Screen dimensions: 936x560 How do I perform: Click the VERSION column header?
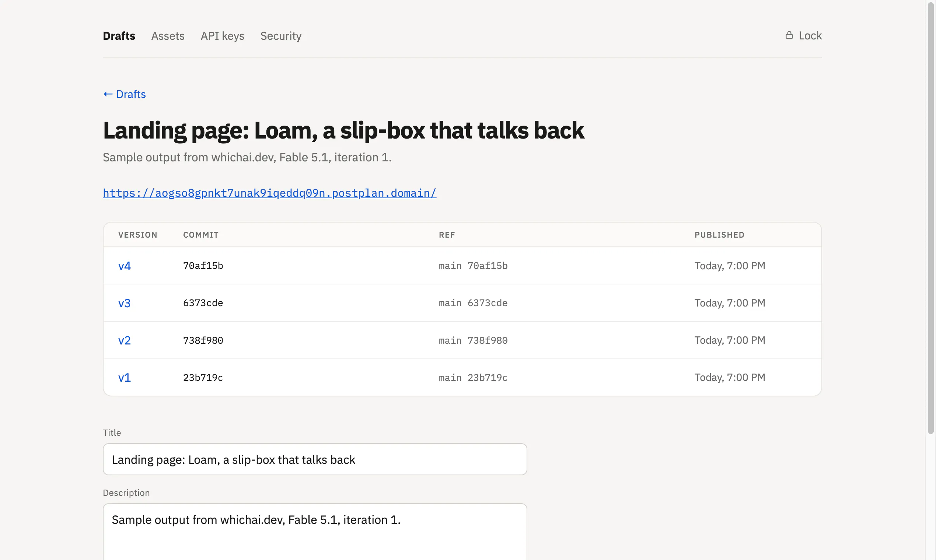[x=138, y=235]
